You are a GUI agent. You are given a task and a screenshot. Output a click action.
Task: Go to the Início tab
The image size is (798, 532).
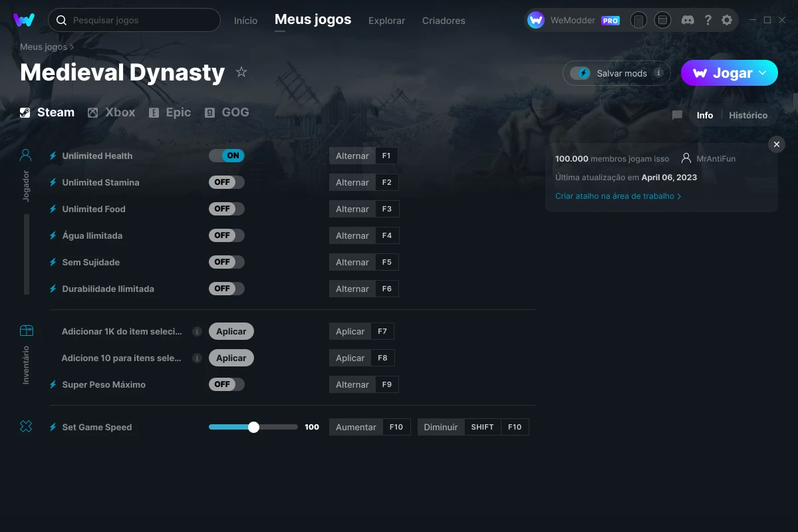(245, 21)
